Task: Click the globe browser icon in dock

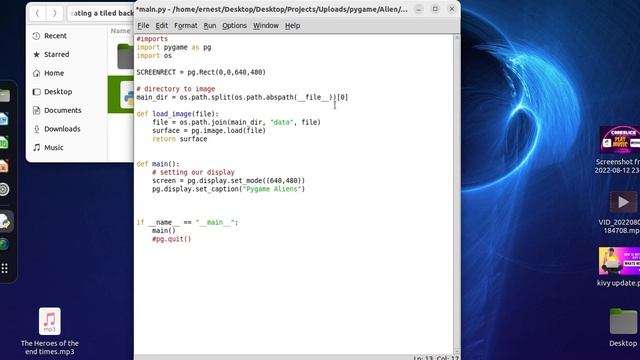Action: coord(4,244)
